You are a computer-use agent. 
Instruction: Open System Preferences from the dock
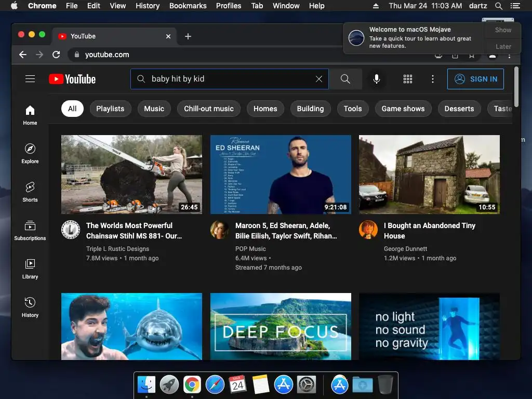coord(307,385)
